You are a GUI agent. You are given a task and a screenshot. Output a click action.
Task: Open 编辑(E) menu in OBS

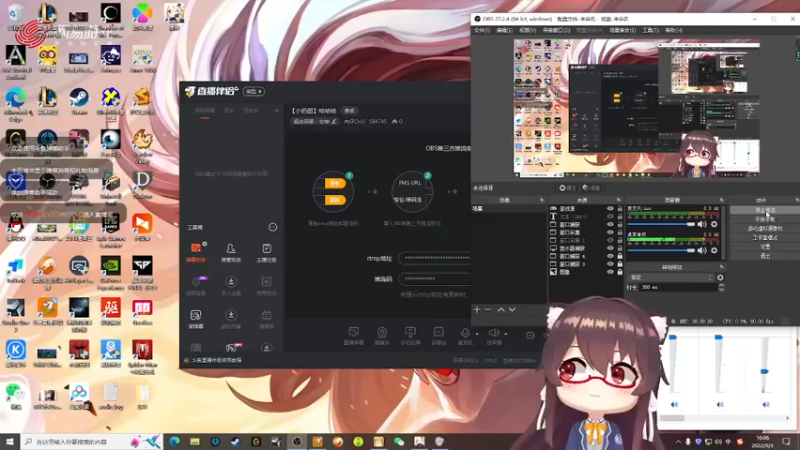pyautogui.click(x=504, y=31)
